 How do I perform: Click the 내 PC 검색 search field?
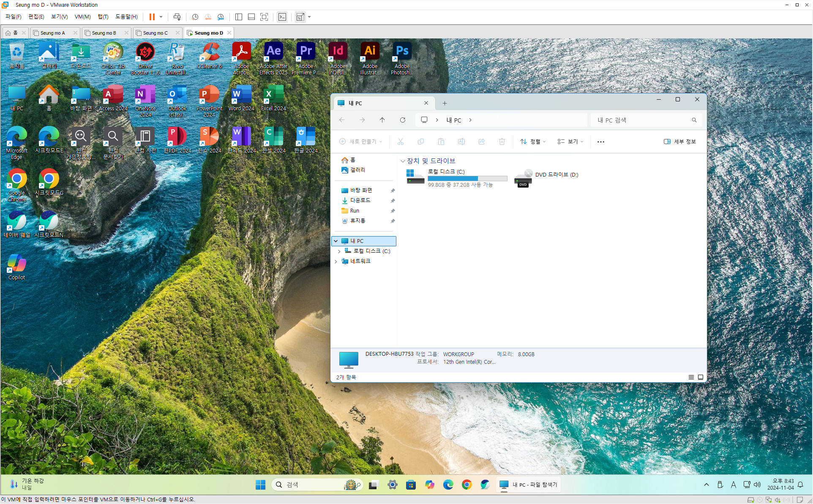(x=641, y=120)
